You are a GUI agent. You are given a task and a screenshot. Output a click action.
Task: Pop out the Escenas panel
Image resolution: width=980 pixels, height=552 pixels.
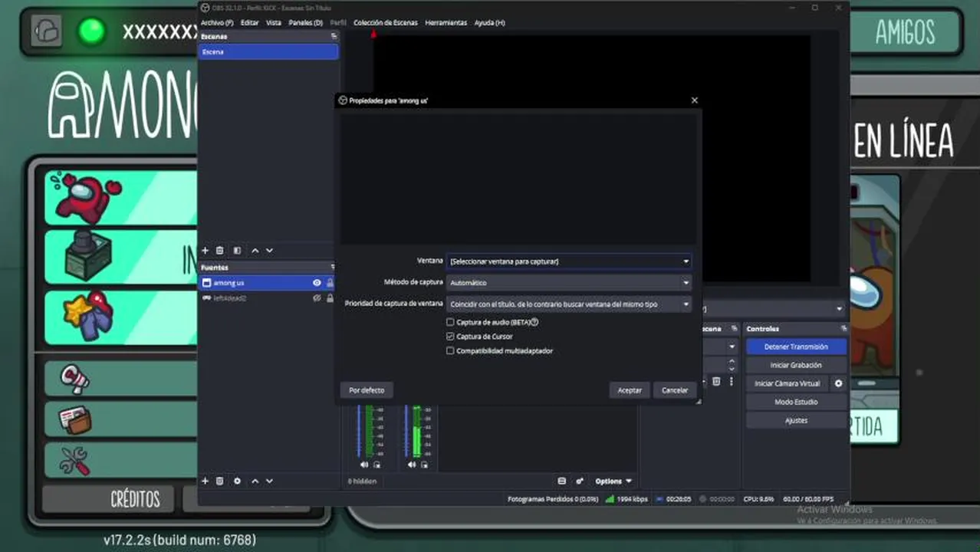(333, 36)
